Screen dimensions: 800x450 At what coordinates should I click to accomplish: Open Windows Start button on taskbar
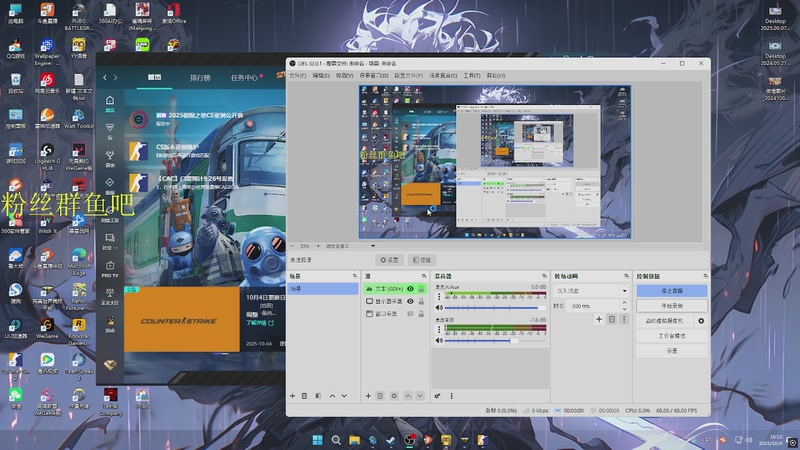coord(317,440)
